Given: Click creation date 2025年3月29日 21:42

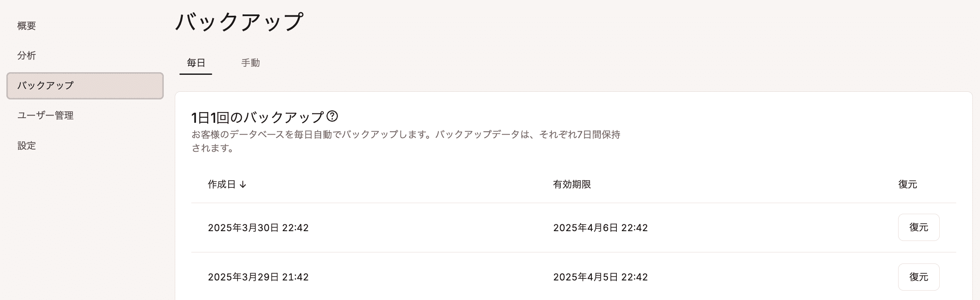Looking at the screenshot, I should click(258, 277).
